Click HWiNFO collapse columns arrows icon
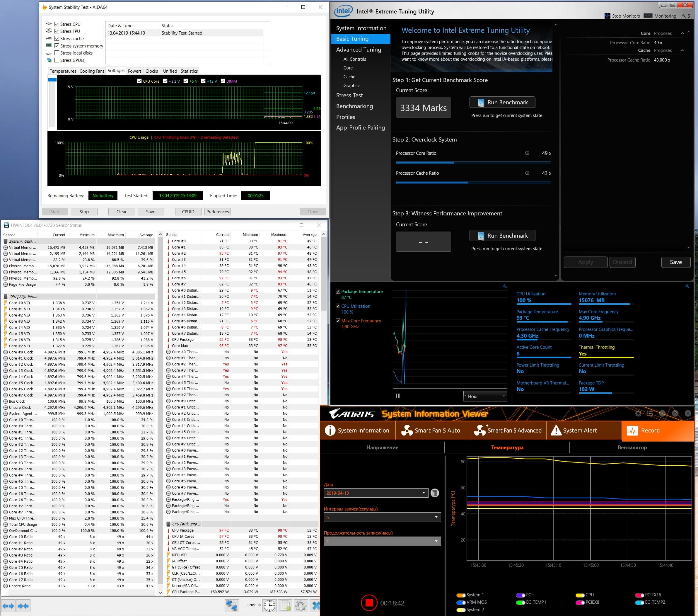 coord(23,606)
